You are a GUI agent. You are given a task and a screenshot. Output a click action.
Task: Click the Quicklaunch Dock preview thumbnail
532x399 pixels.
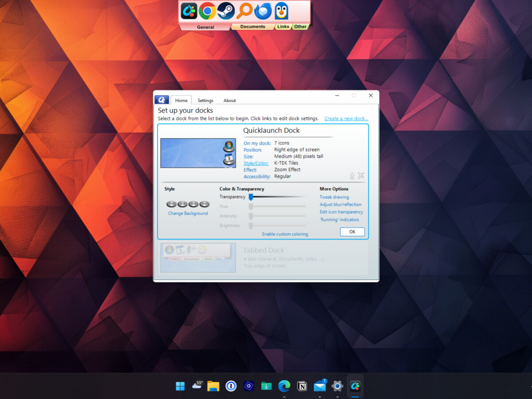[198, 153]
